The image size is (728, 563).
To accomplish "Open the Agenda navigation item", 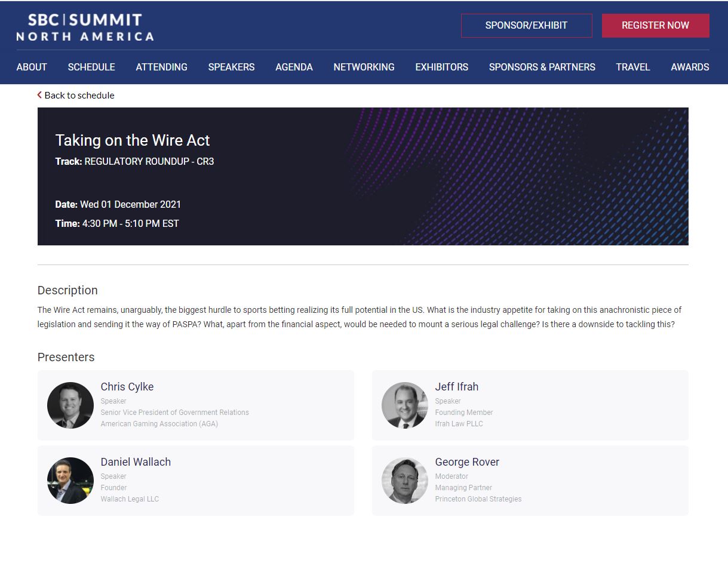I will click(294, 67).
